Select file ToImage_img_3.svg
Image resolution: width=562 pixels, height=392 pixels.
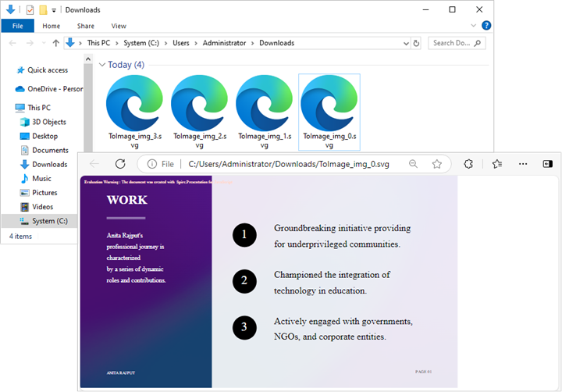coord(135,112)
